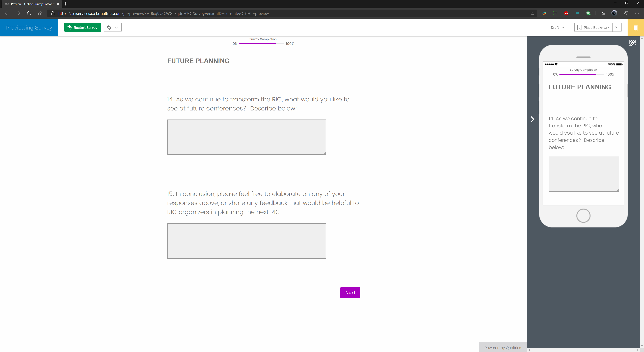644x352 pixels.
Task: Click the settings gear icon in toolbar
Action: [x=109, y=27]
